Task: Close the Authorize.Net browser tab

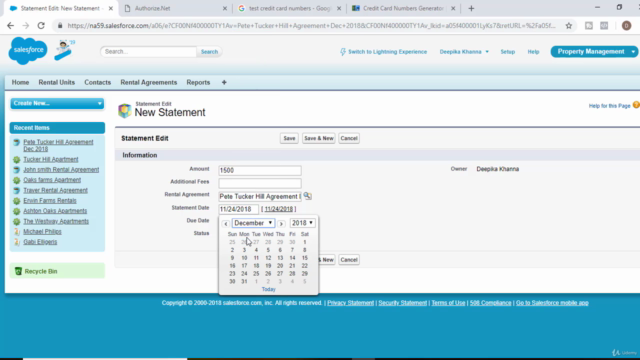Action: (224, 8)
